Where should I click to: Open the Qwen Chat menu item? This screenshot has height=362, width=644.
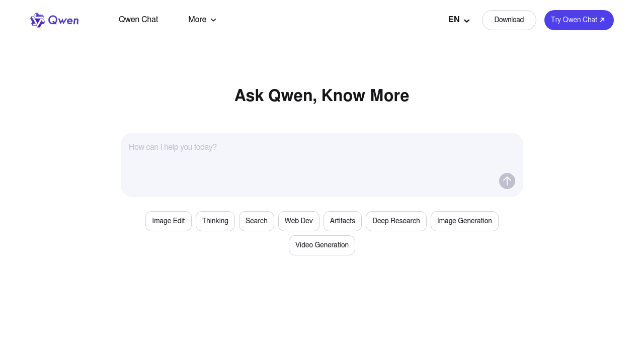click(138, 20)
